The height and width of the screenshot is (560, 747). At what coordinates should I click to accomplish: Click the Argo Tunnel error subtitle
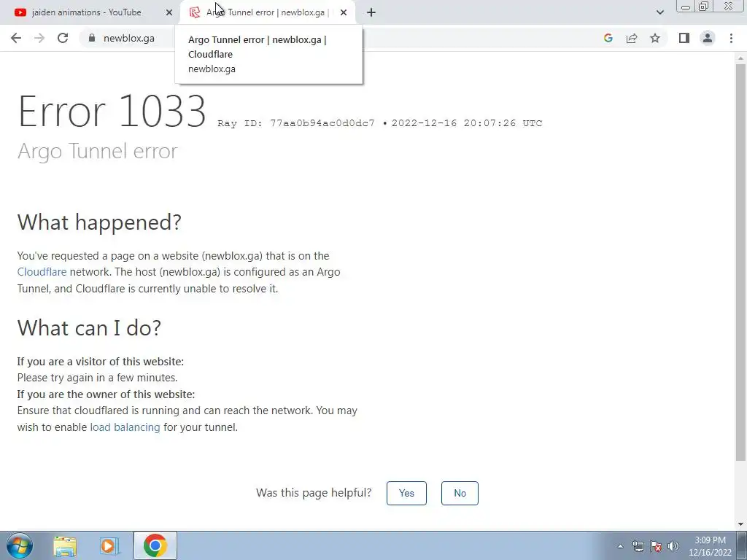[x=97, y=151]
